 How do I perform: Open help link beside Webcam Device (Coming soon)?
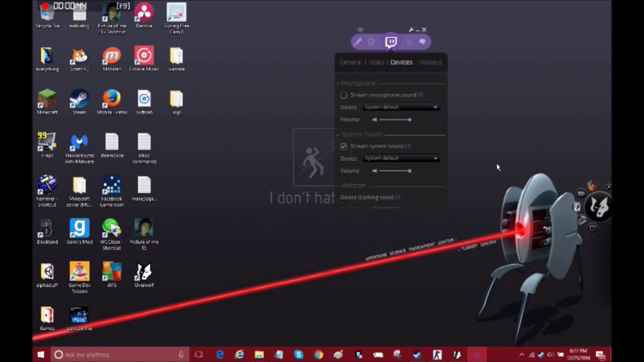click(x=397, y=198)
